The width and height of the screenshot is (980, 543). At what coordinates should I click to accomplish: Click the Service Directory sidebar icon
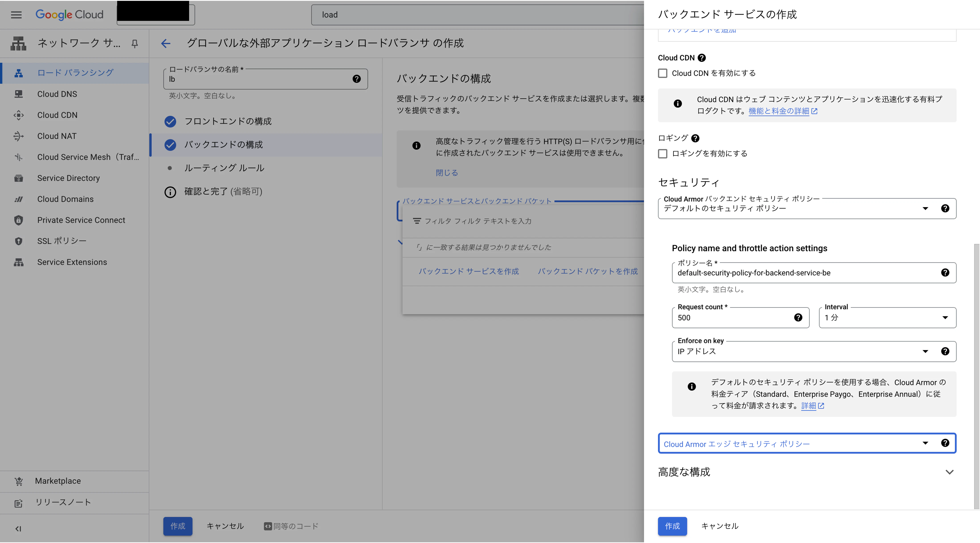click(x=18, y=178)
